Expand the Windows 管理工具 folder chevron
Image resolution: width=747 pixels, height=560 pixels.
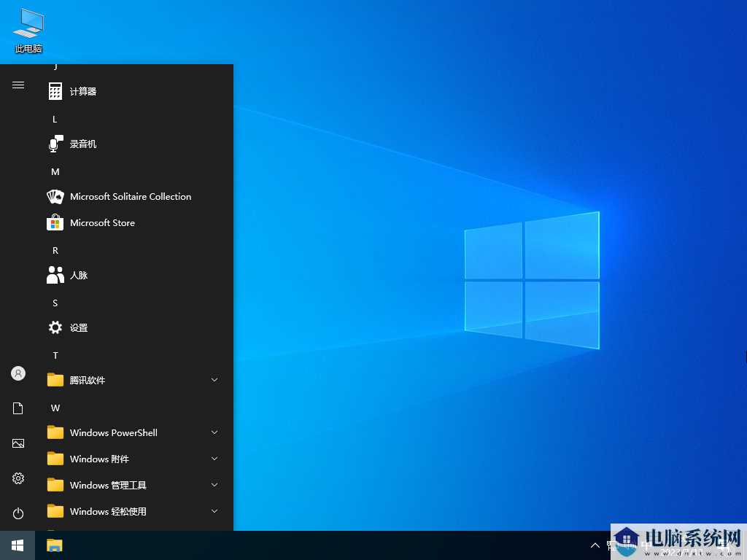(214, 485)
